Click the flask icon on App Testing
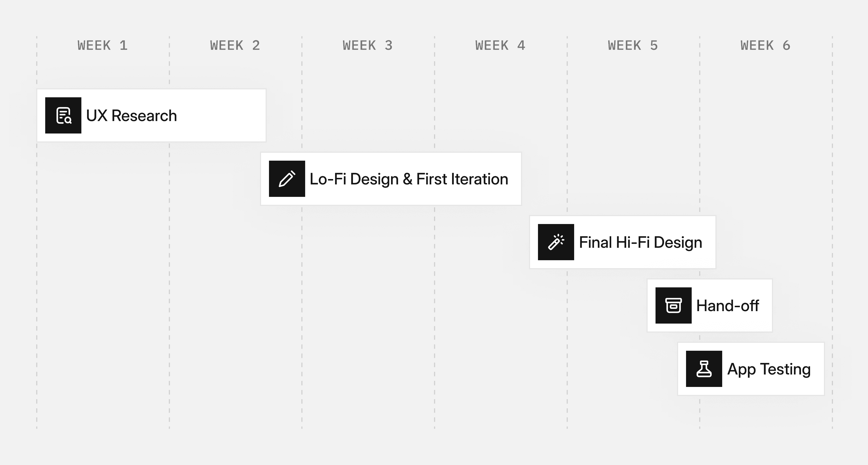 click(x=704, y=369)
